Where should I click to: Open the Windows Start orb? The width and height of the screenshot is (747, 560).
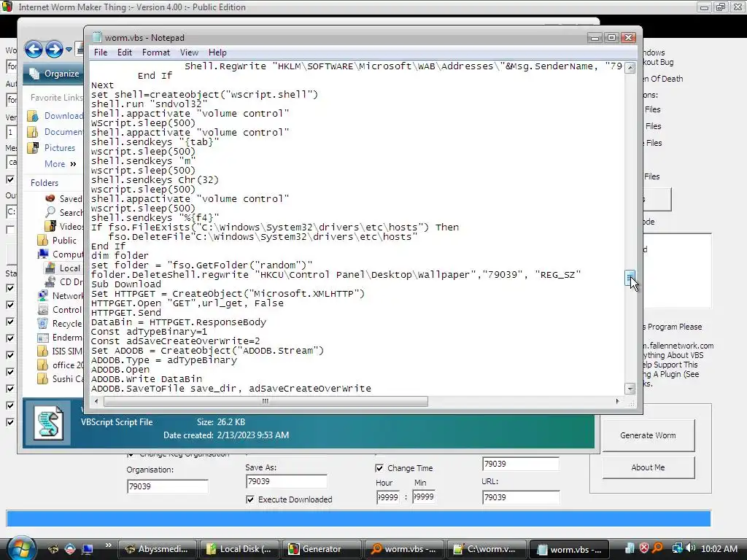pyautogui.click(x=21, y=548)
